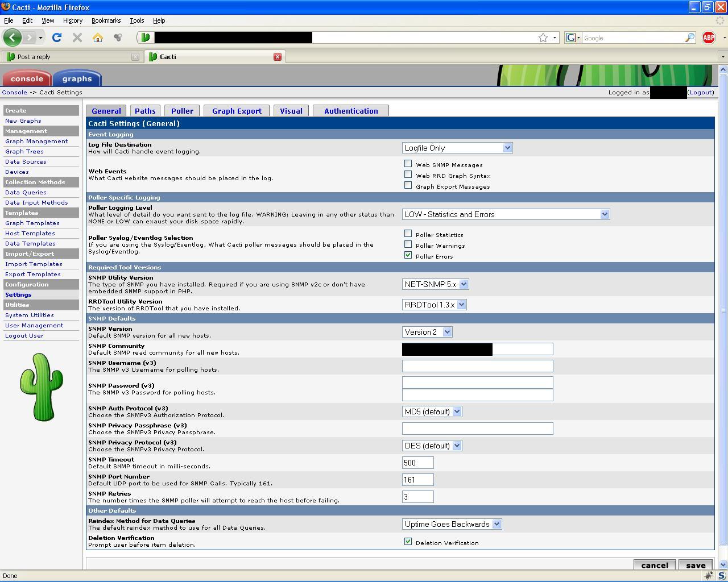The width and height of the screenshot is (728, 582).
Task: Click the bookmark star in address bar
Action: [543, 38]
